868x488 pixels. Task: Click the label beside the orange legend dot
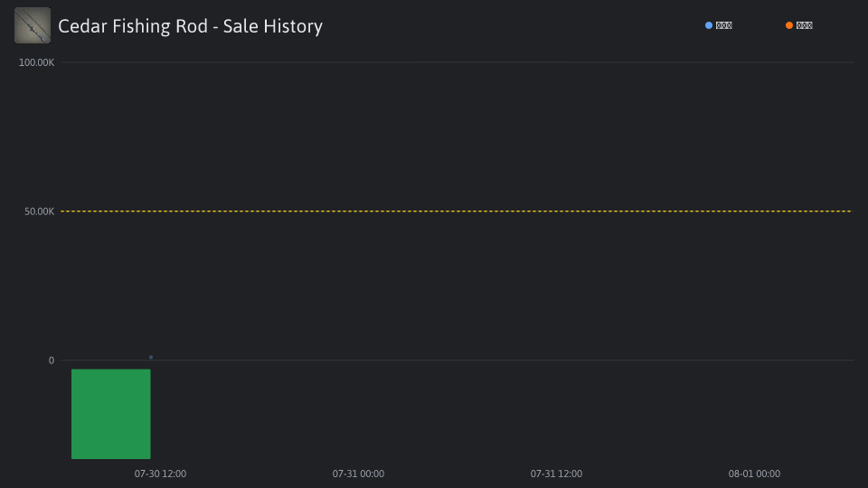[x=805, y=25]
